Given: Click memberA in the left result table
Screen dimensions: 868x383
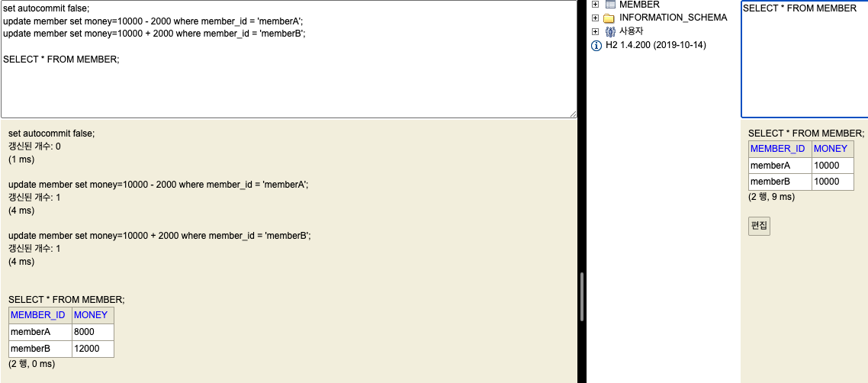Looking at the screenshot, I should [40, 332].
